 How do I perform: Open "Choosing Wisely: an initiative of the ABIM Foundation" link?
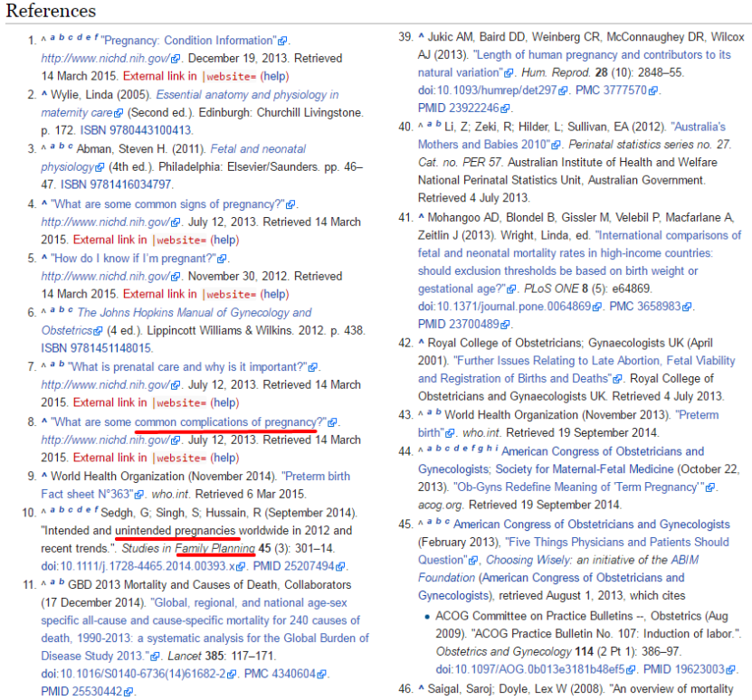[558, 569]
